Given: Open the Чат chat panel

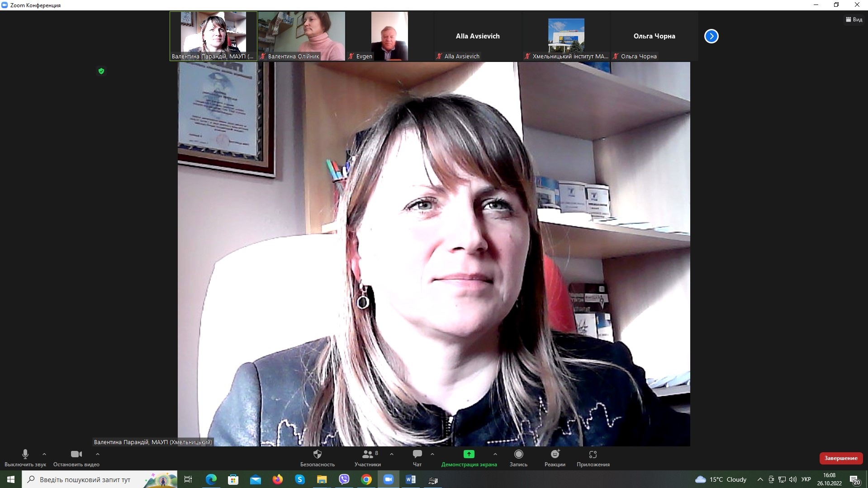Looking at the screenshot, I should [417, 458].
